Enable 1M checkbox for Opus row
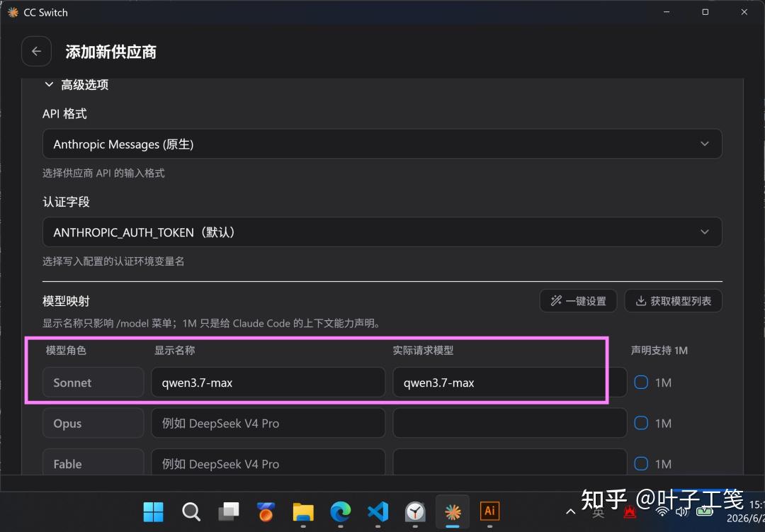This screenshot has height=532, width=765. pos(641,423)
